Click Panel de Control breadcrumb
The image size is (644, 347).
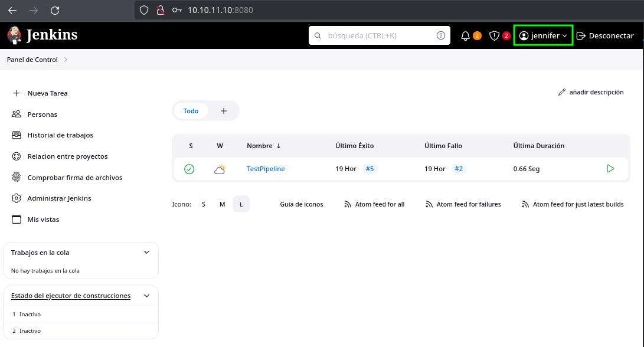(32, 60)
